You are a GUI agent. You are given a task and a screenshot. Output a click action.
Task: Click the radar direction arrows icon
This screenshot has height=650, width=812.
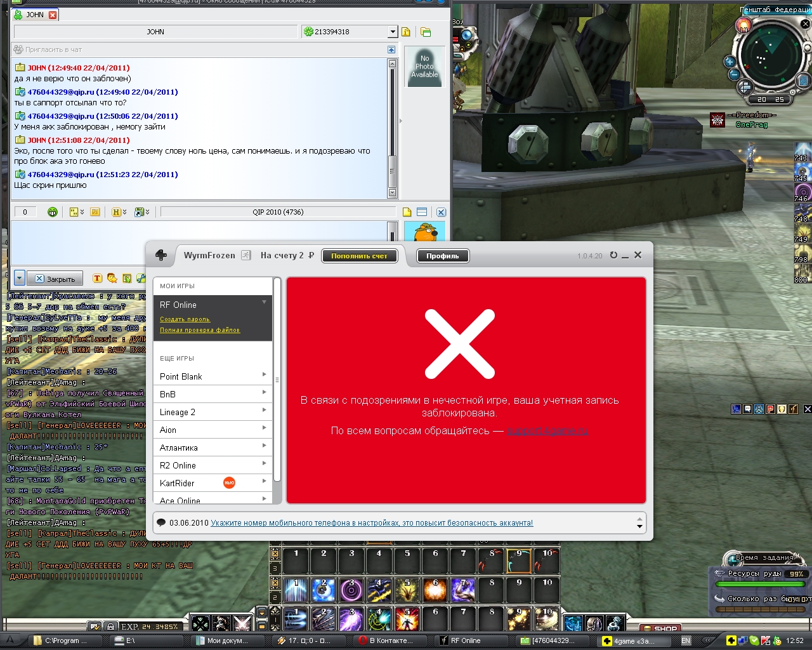click(x=745, y=86)
